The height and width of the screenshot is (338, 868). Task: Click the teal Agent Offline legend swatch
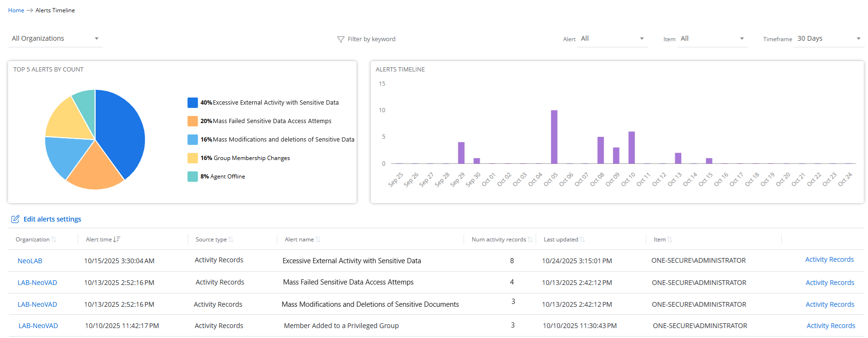(192, 177)
